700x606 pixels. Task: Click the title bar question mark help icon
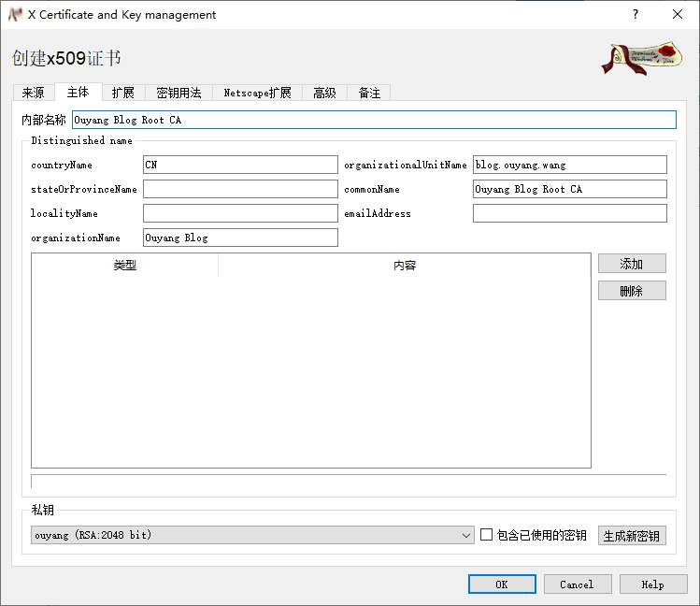point(636,15)
